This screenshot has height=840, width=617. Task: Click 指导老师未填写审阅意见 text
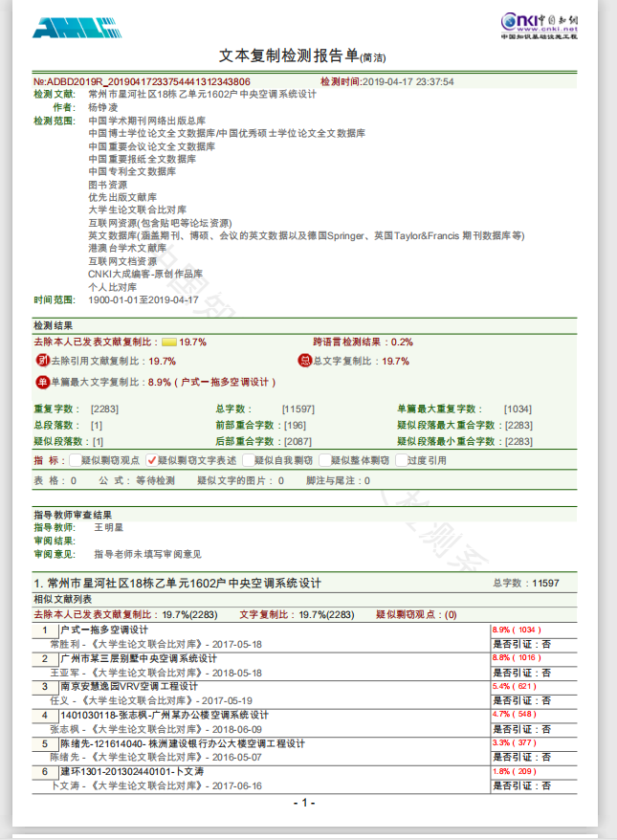click(148, 554)
